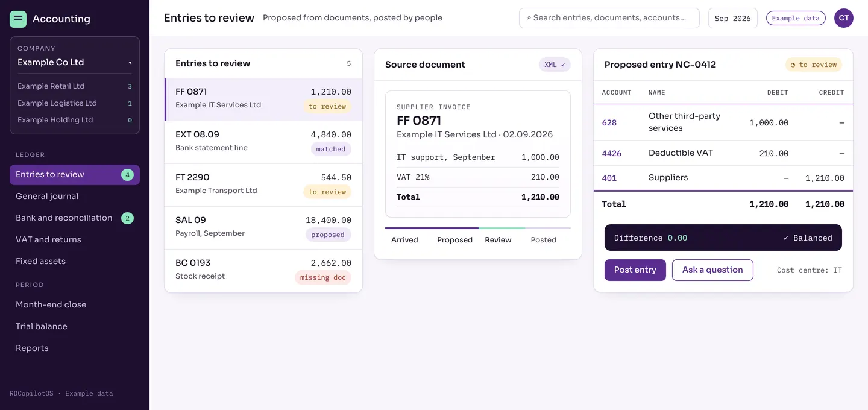The height and width of the screenshot is (410, 868).
Task: Select the Proposed progress step
Action: 454,240
